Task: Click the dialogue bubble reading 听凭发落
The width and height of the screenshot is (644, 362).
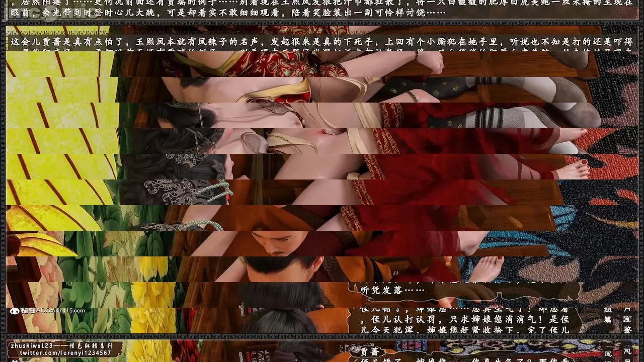Action: [x=392, y=290]
